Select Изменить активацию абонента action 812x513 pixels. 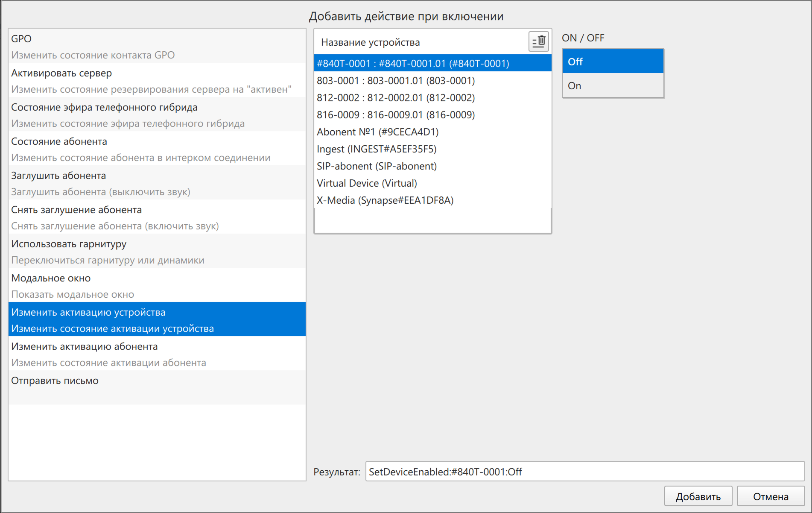point(157,354)
